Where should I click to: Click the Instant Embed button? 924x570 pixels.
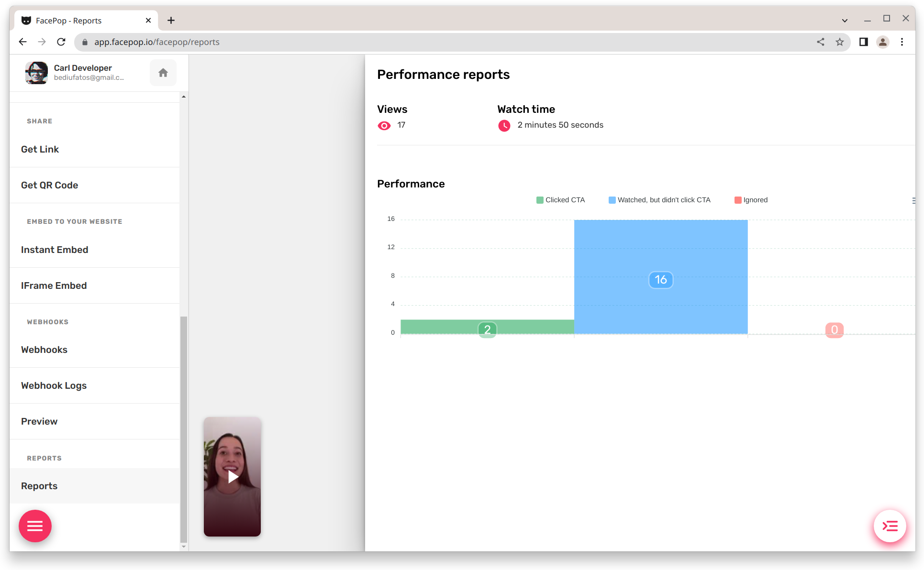tap(56, 250)
